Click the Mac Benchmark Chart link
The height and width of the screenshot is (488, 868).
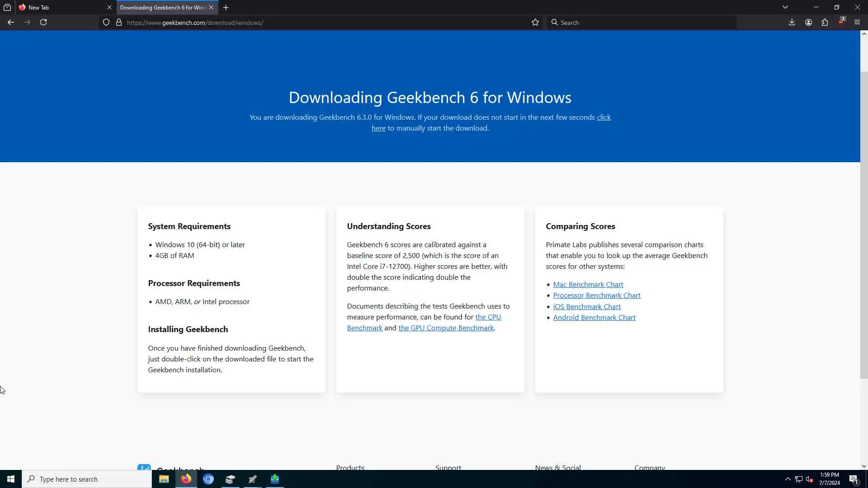(588, 284)
